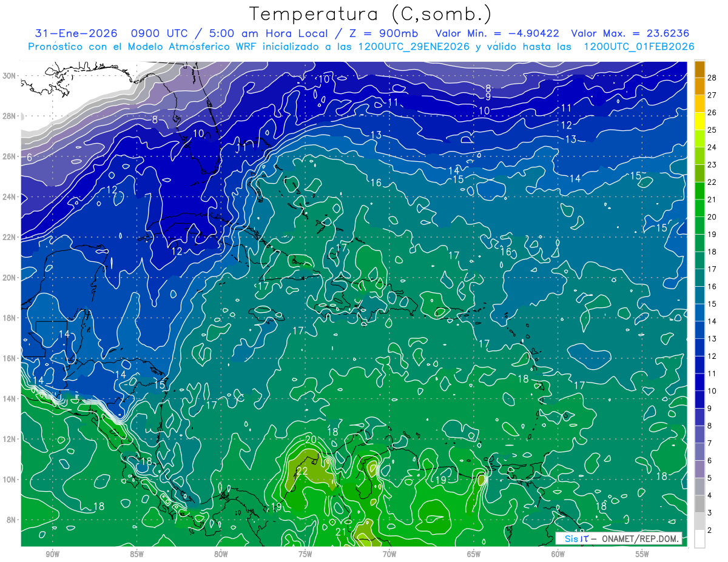
Task: Click the 28N latitude axis label
Action: pos(10,116)
